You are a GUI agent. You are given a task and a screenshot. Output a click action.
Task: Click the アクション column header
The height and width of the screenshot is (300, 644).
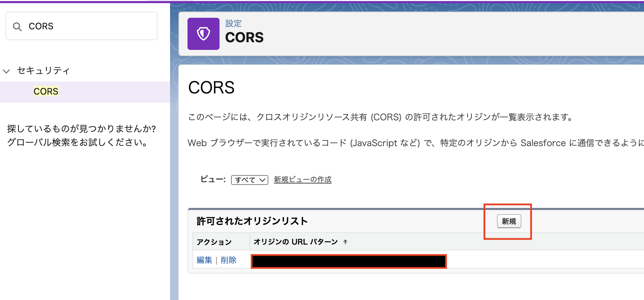point(214,242)
